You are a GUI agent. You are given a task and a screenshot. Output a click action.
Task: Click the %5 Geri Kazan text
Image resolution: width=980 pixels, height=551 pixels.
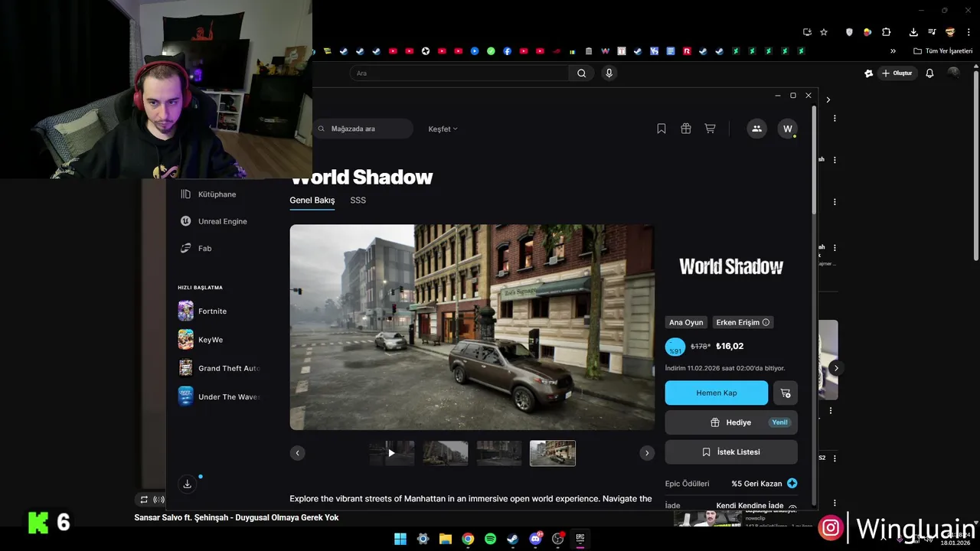tap(756, 484)
